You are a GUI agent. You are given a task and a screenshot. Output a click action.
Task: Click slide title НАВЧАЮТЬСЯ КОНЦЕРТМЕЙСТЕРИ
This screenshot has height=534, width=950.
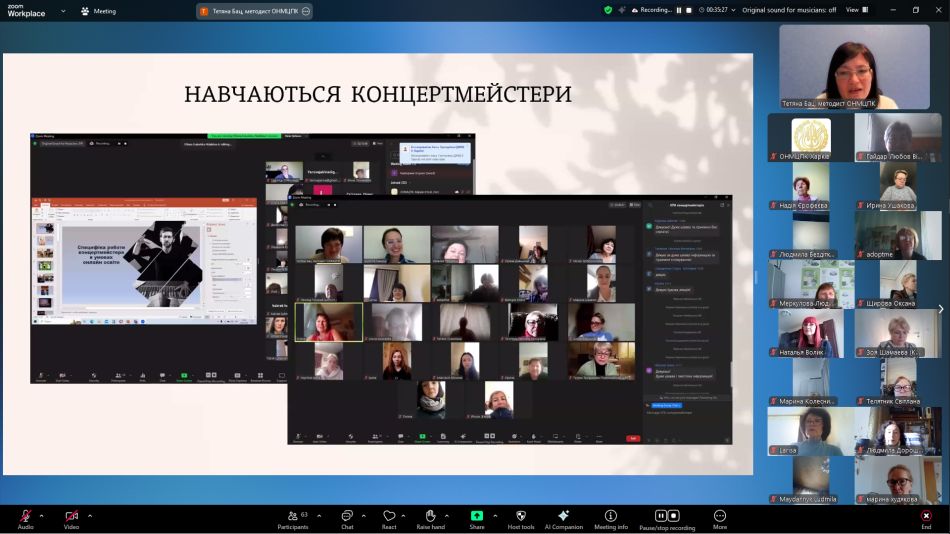click(x=378, y=94)
